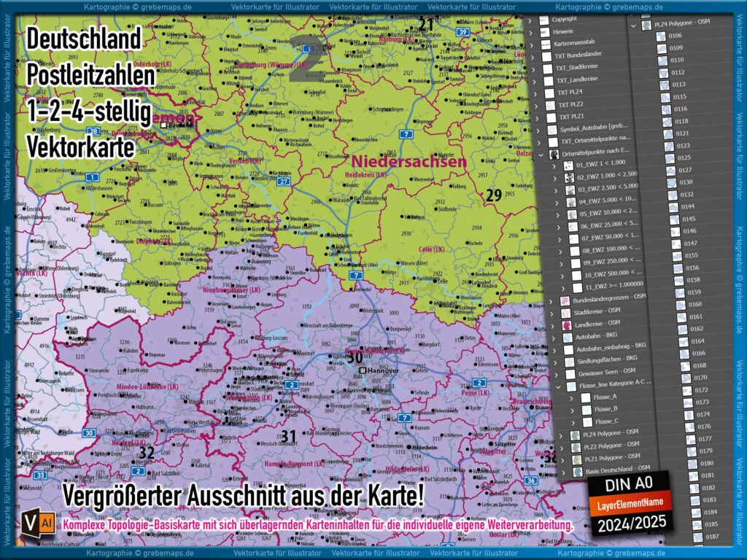Image resolution: width=747 pixels, height=560 pixels.
Task: Click the Gewässer Seen - OSM layer thumbnail
Action: click(571, 372)
